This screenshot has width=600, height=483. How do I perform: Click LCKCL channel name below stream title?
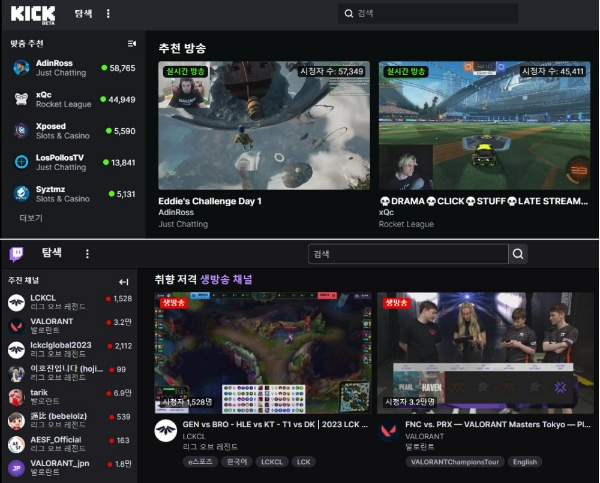194,436
